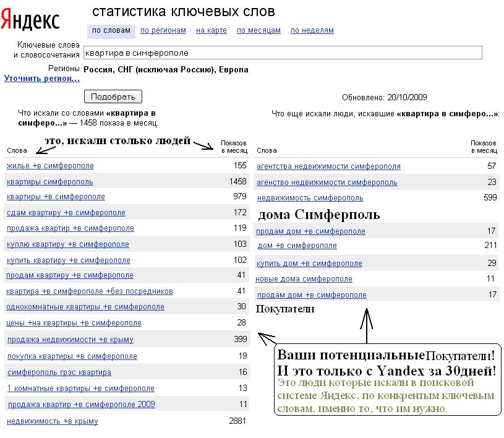Follow '1 комнатные квартиры +в симферополе' link
Viewport: 504px width, 438px height.
click(x=81, y=389)
